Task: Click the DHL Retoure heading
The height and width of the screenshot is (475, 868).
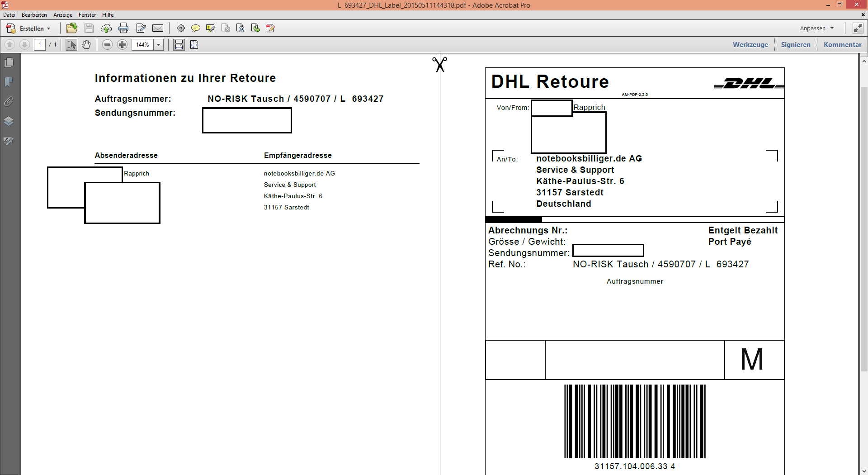Action: (x=550, y=82)
